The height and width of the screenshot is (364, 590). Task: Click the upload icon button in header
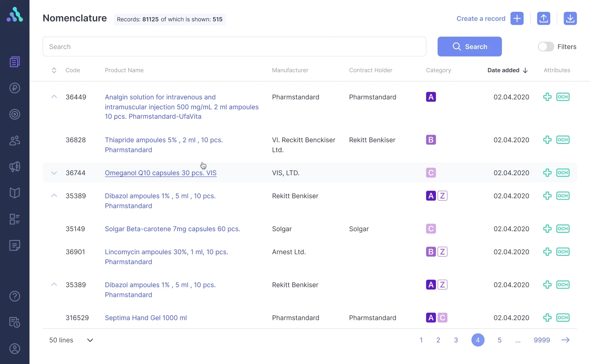pos(543,19)
